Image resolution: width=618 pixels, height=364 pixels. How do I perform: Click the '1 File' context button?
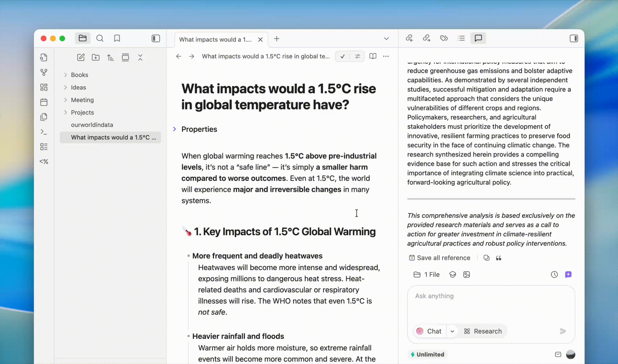point(427,275)
